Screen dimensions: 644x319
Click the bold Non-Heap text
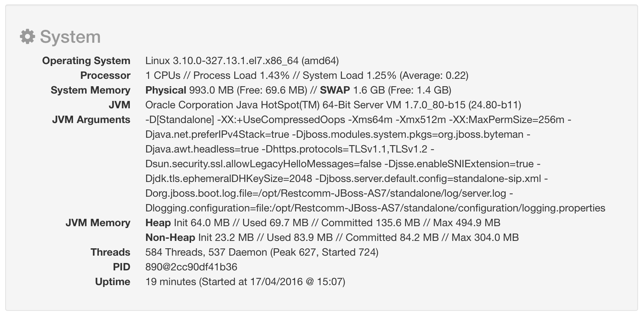(170, 238)
